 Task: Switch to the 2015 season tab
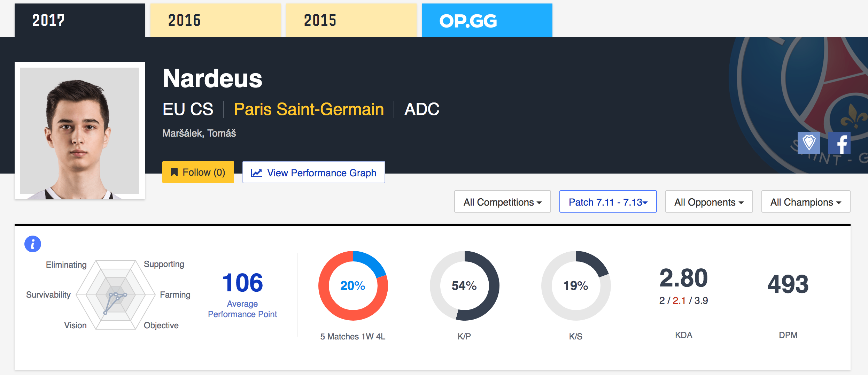coord(351,20)
